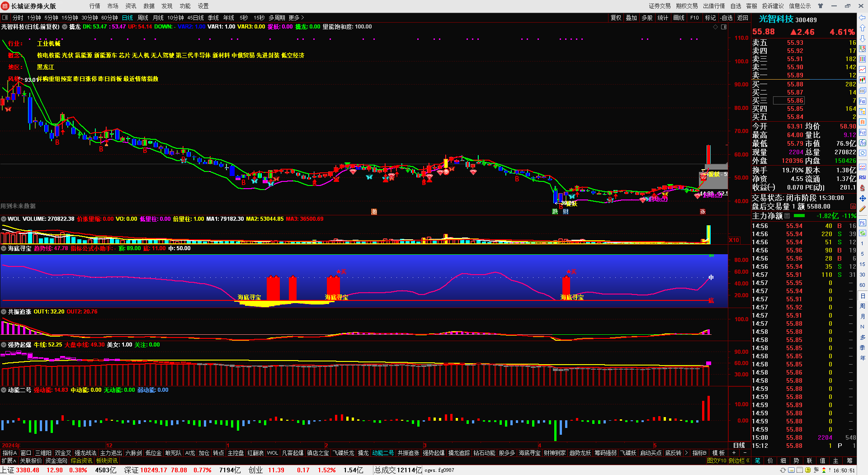Viewport: 868px width, 475px height.
Task: Open the 功能 menu
Action: point(185,6)
